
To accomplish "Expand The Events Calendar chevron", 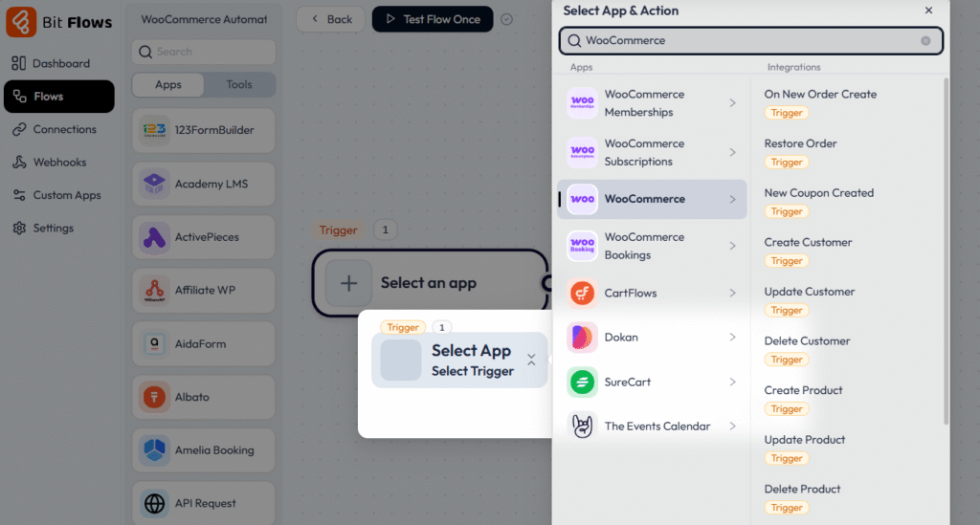I will pos(732,427).
